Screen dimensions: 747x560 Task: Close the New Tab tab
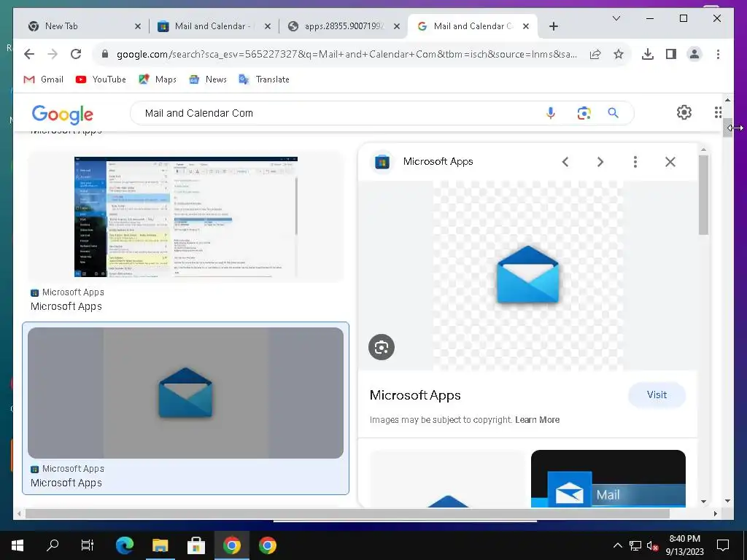click(138, 26)
